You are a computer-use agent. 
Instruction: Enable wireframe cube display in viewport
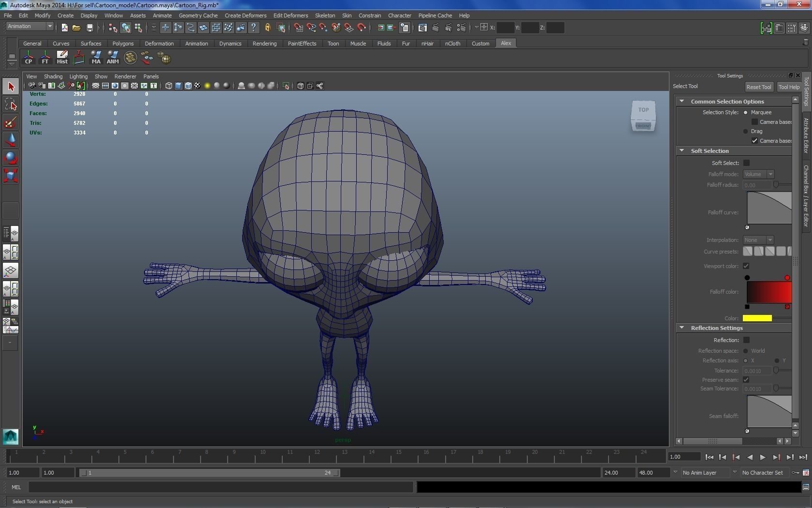[x=168, y=86]
